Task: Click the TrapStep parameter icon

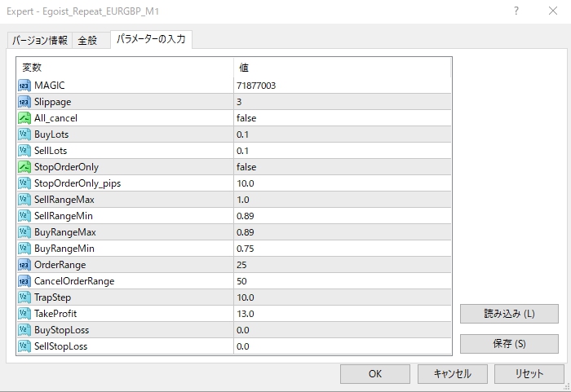Action: pos(24,297)
